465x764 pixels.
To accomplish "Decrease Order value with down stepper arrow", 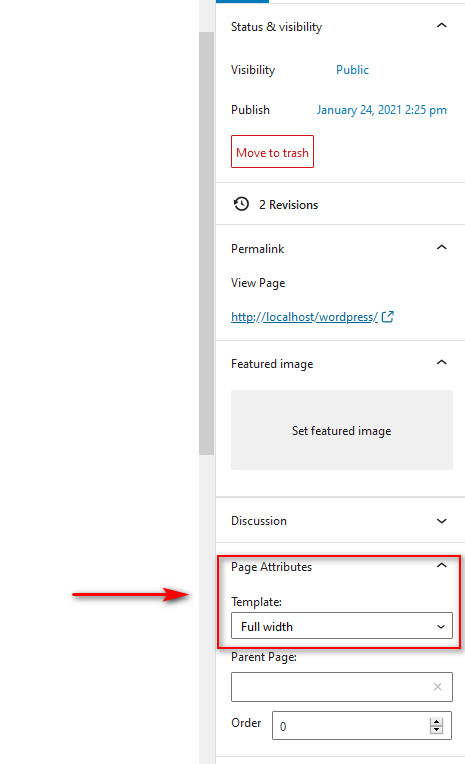I will tap(437, 730).
